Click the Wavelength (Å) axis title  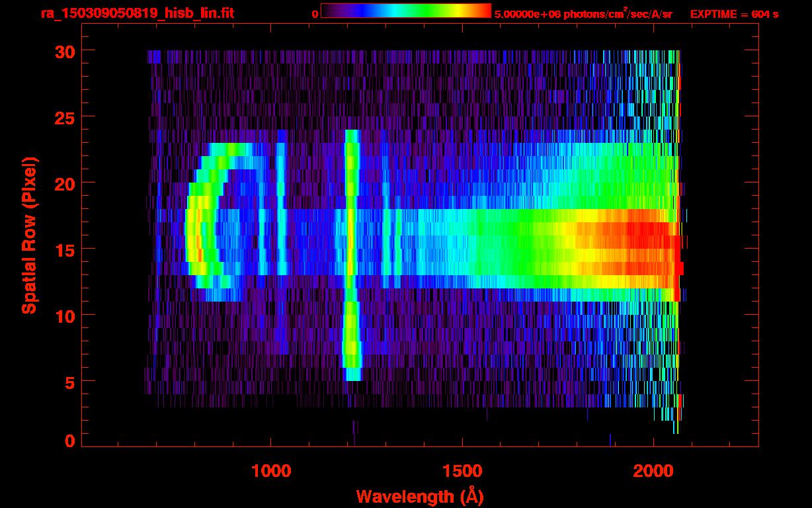point(420,495)
